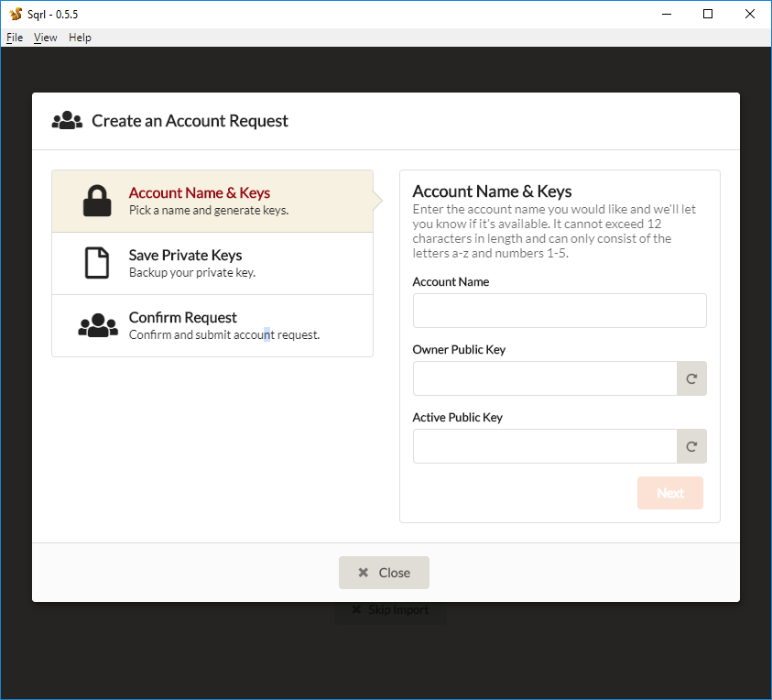Viewport: 772px width, 700px height.
Task: Select the Confirm Request step
Action: (212, 325)
